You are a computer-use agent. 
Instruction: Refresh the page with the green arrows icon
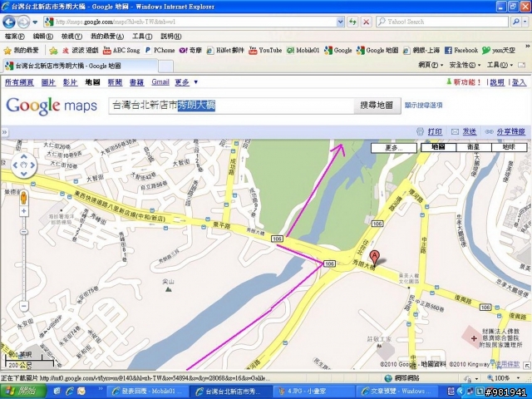coord(352,22)
